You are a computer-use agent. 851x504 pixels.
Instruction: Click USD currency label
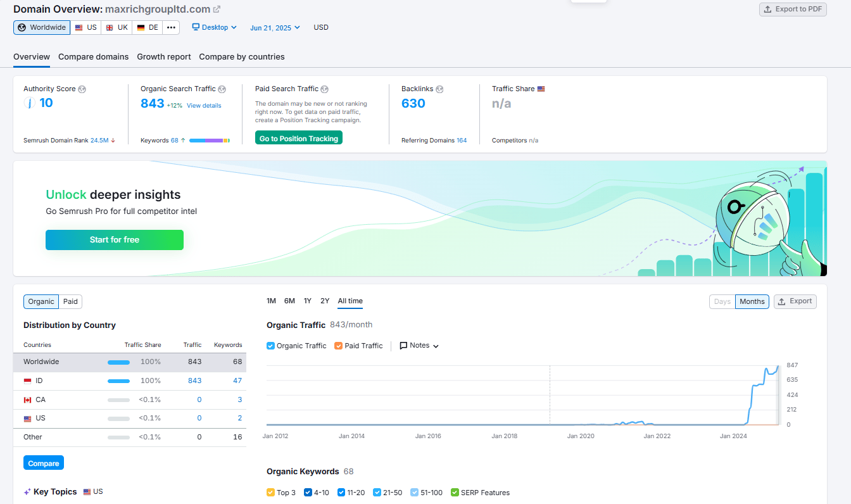click(x=321, y=28)
